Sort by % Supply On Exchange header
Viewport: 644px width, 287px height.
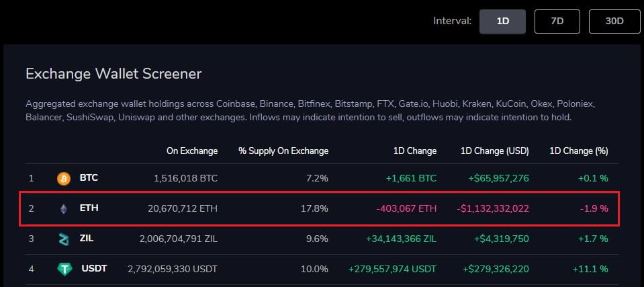pos(283,151)
